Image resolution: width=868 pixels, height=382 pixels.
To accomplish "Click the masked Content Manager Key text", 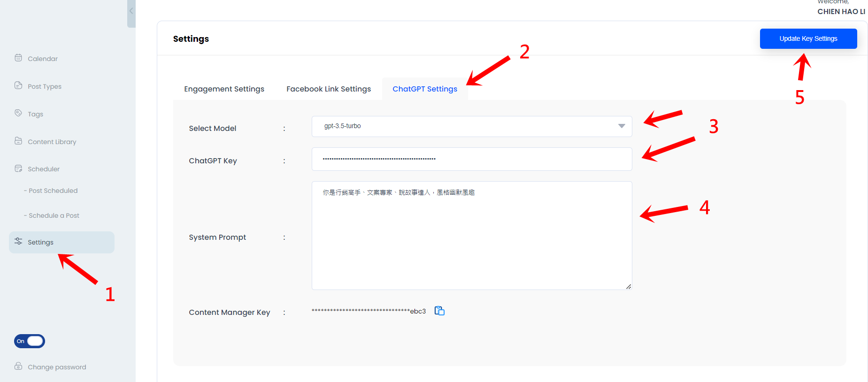I will point(369,311).
